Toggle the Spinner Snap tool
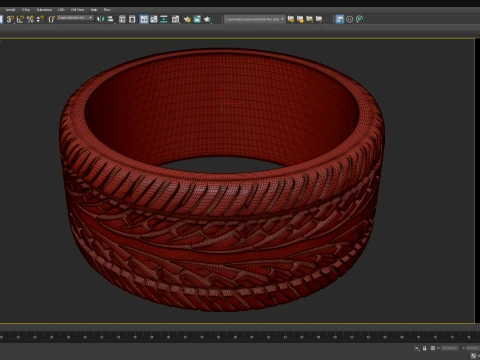480x360 pixels. point(40,19)
